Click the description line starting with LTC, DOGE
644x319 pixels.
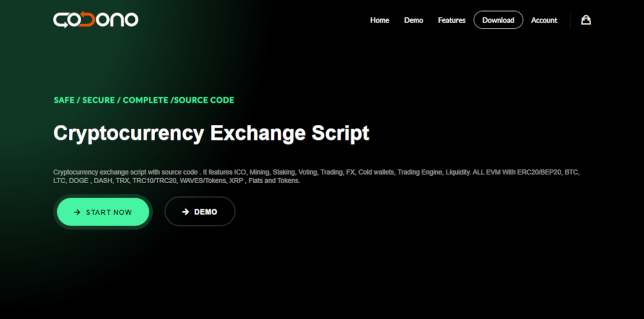[x=176, y=181]
